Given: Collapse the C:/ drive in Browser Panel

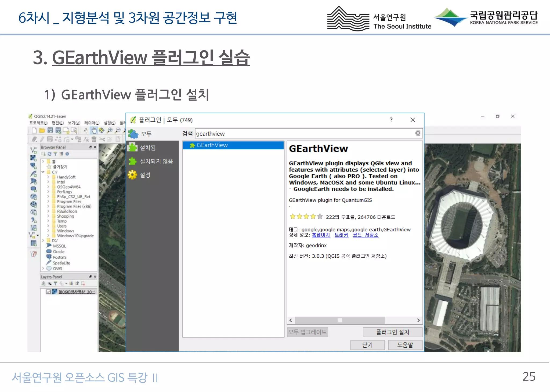Looking at the screenshot, I should 43,172.
